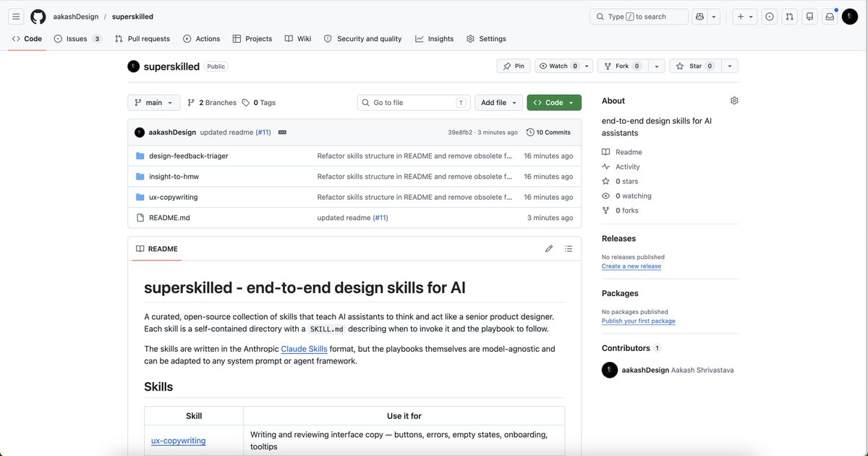Image resolution: width=868 pixels, height=456 pixels.
Task: View the 2 Branches link
Action: pyautogui.click(x=212, y=103)
